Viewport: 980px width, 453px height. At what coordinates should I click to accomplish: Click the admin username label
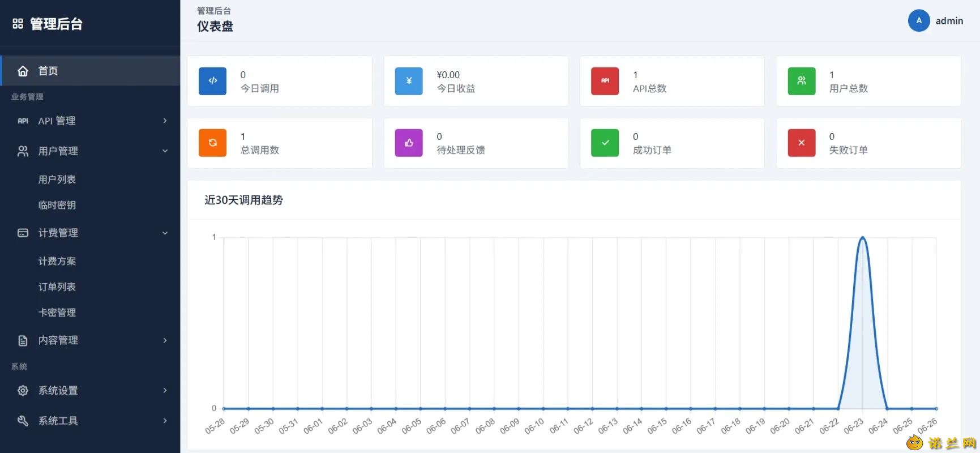(x=949, y=21)
